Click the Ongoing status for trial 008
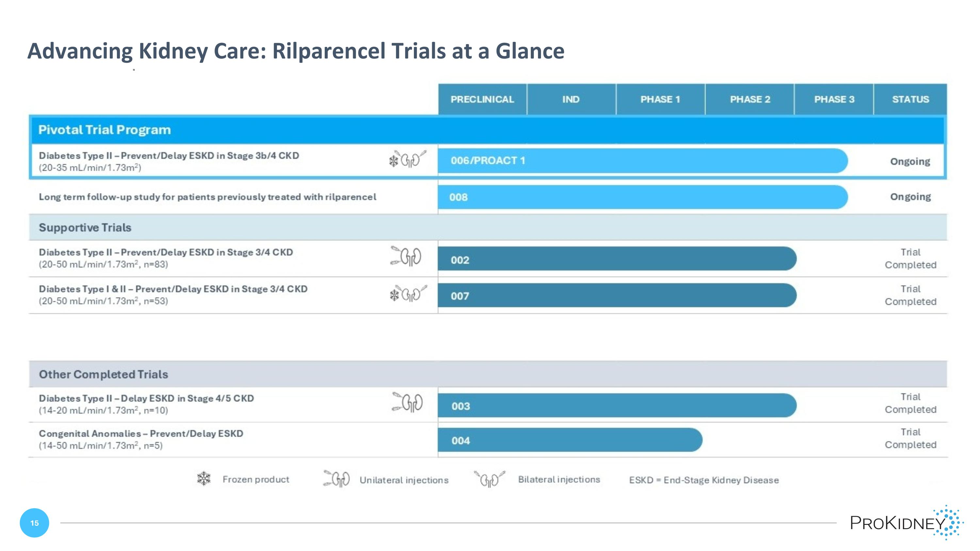 [x=910, y=197]
